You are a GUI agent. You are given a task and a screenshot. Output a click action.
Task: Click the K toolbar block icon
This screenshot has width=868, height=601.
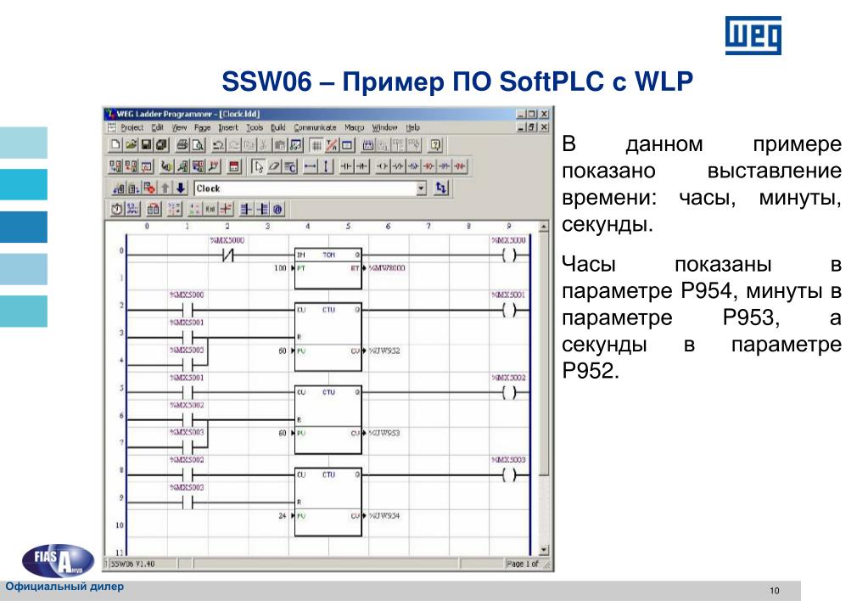click(x=210, y=209)
